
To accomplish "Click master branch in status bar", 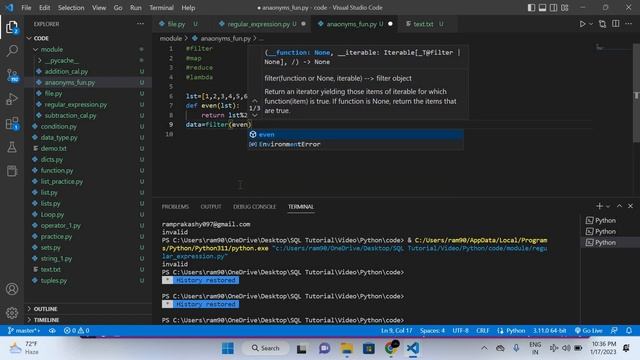I will [x=24, y=331].
